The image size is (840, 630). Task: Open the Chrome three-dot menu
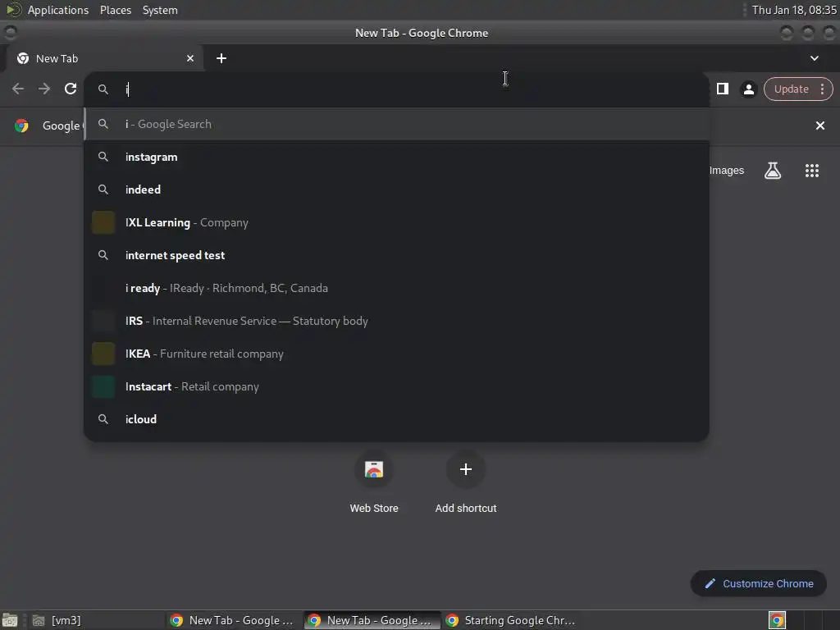click(822, 89)
